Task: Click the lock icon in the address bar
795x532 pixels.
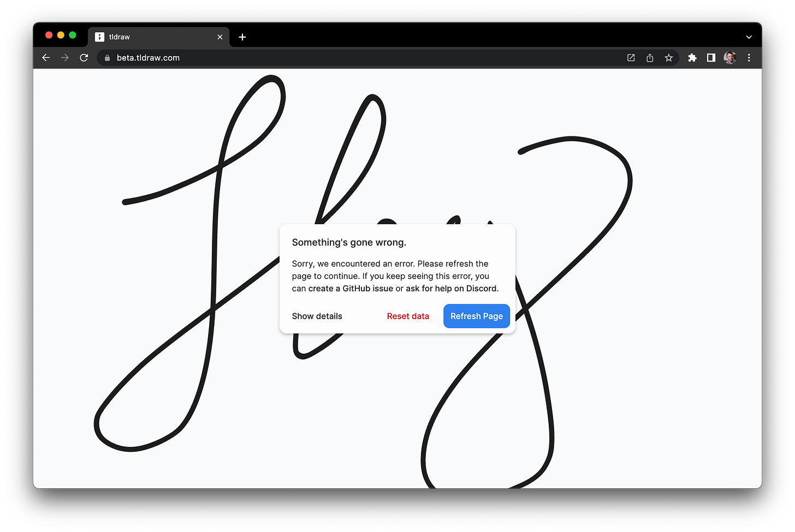Action: (x=107, y=58)
